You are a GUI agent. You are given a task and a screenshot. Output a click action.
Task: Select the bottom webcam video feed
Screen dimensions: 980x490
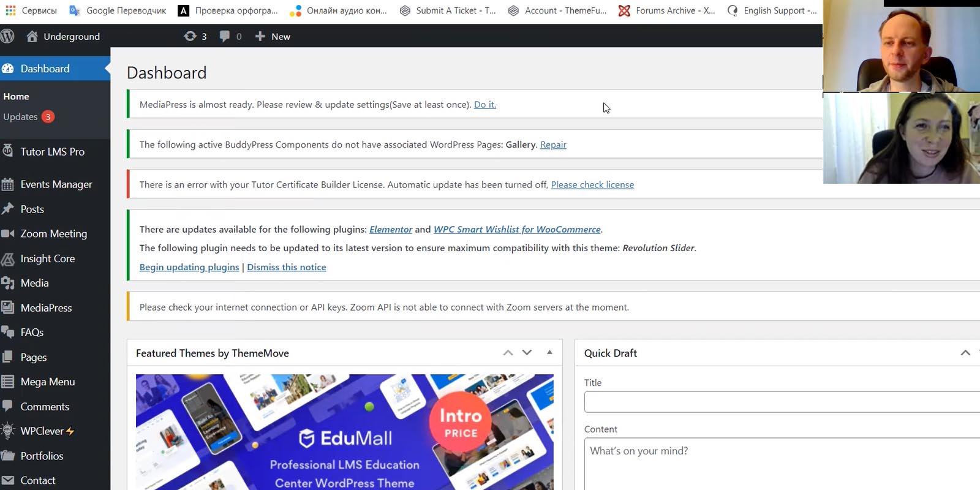click(x=902, y=138)
